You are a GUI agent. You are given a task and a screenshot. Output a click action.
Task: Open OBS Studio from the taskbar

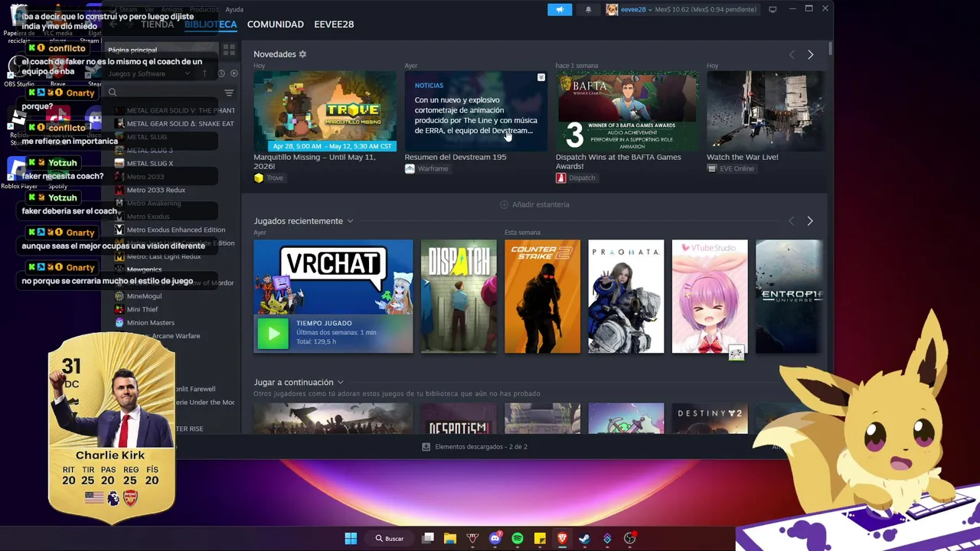click(x=630, y=538)
